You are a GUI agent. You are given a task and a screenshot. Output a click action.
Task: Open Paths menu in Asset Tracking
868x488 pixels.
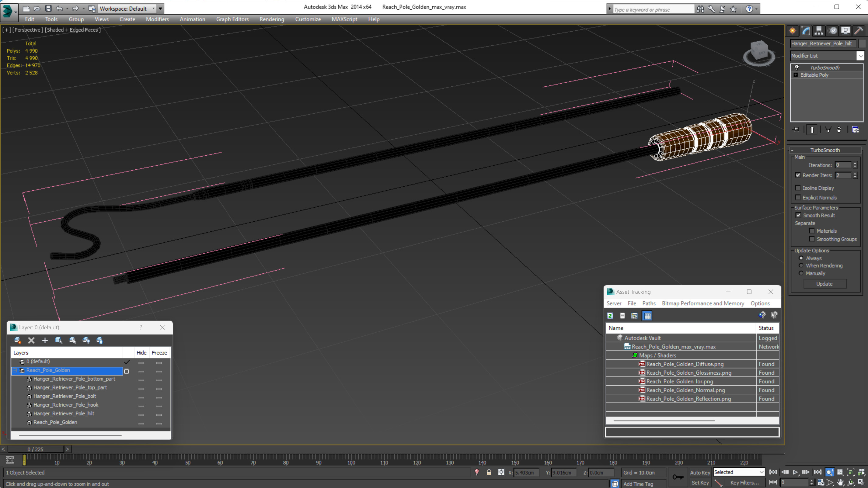tap(649, 303)
